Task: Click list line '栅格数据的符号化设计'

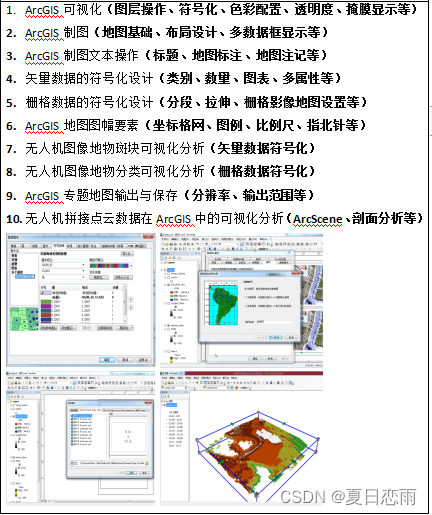Action: tap(89, 102)
